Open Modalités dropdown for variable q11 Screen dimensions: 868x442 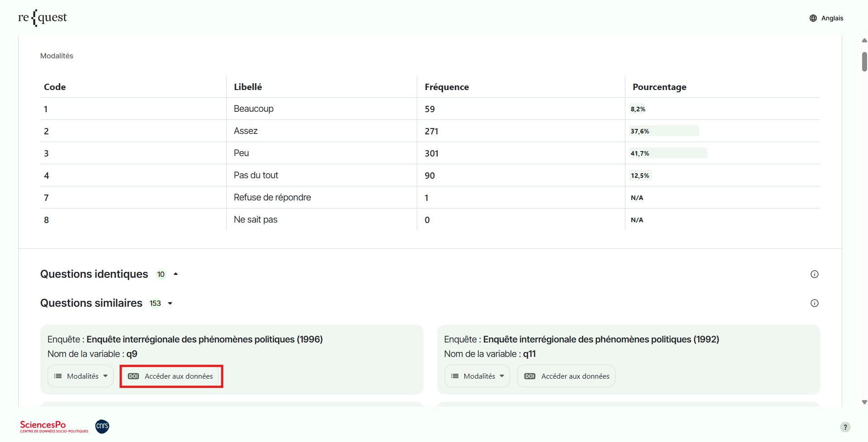tap(477, 376)
